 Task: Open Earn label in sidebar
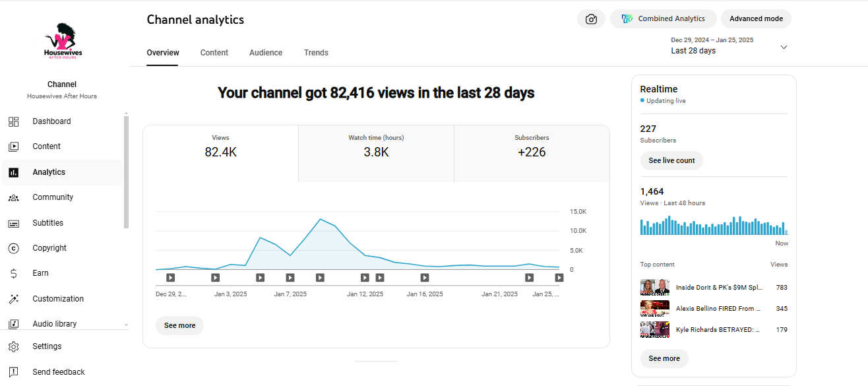(x=41, y=273)
